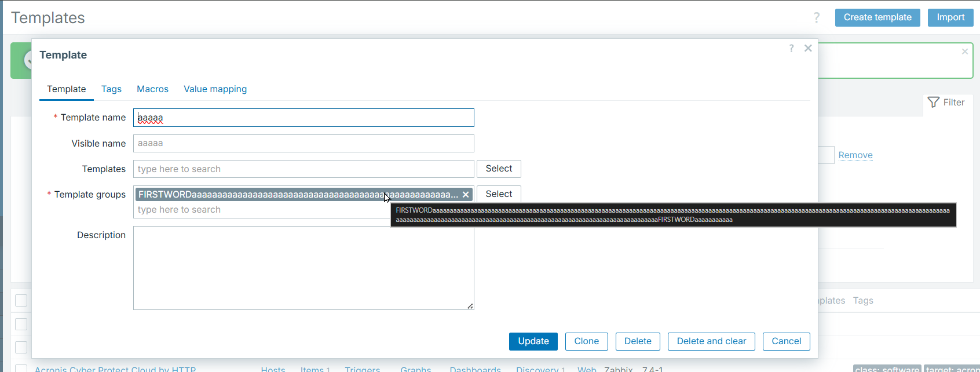Remove the FIRSTWORD template group tag

click(x=466, y=195)
